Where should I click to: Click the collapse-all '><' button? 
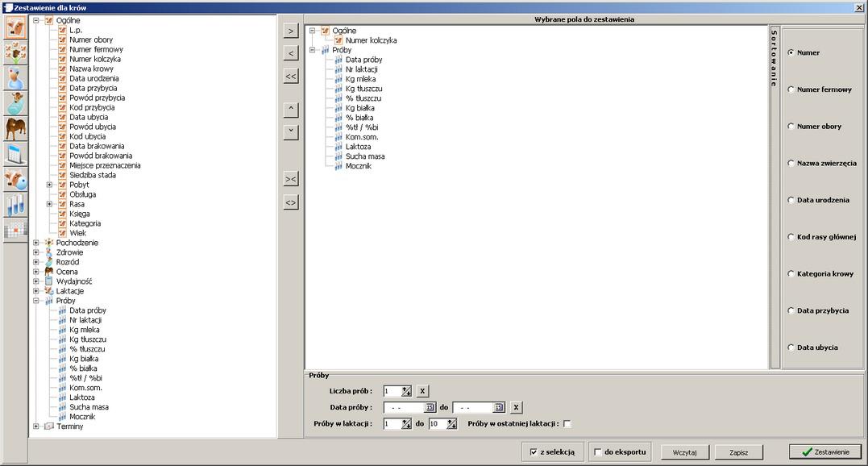point(291,178)
